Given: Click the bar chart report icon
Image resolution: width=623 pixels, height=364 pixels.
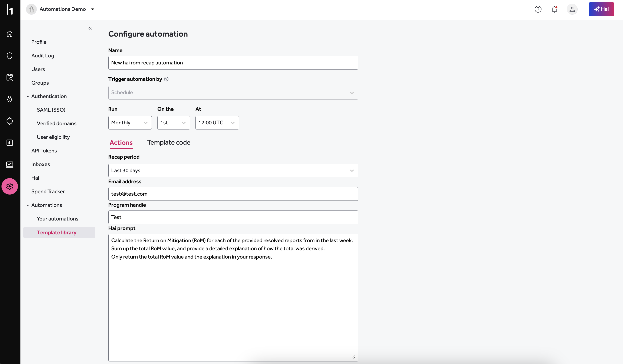Looking at the screenshot, I should [10, 143].
